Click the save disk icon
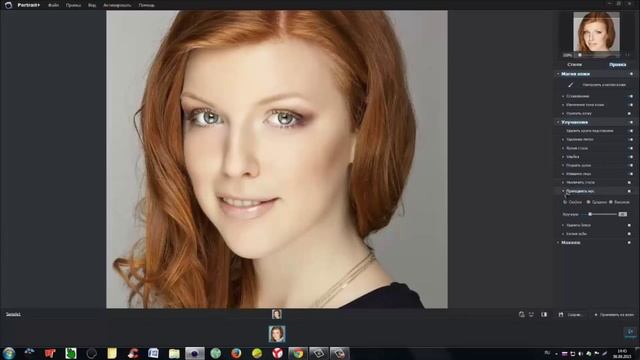This screenshot has width=640, height=360. click(561, 314)
